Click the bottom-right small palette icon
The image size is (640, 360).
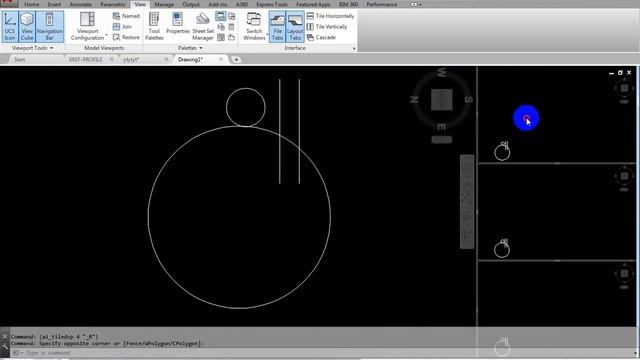click(x=231, y=38)
